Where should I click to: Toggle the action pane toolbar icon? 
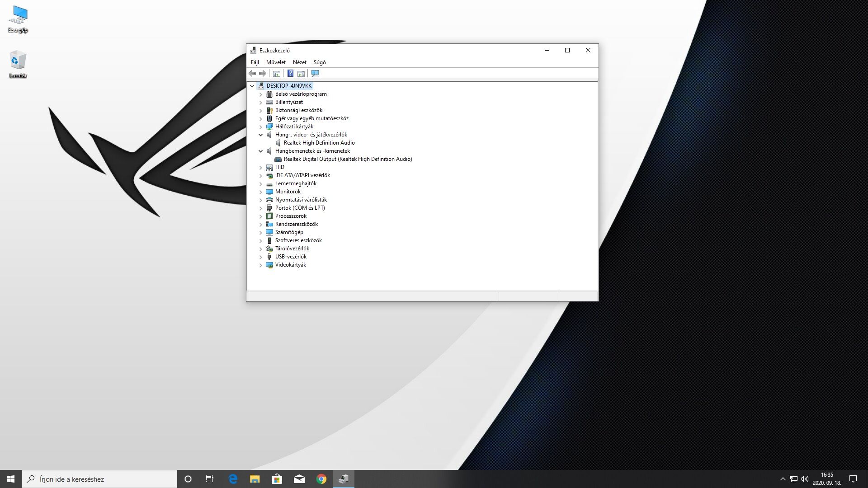[x=301, y=73]
